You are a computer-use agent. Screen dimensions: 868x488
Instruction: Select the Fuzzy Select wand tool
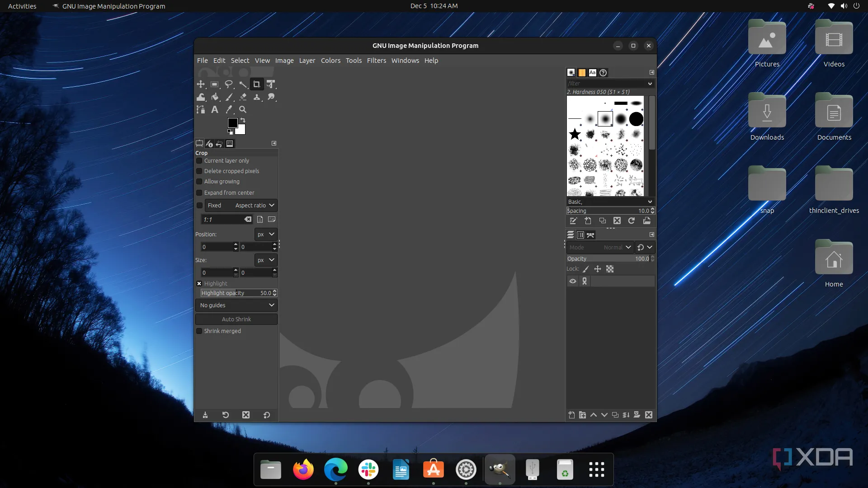[x=243, y=84]
